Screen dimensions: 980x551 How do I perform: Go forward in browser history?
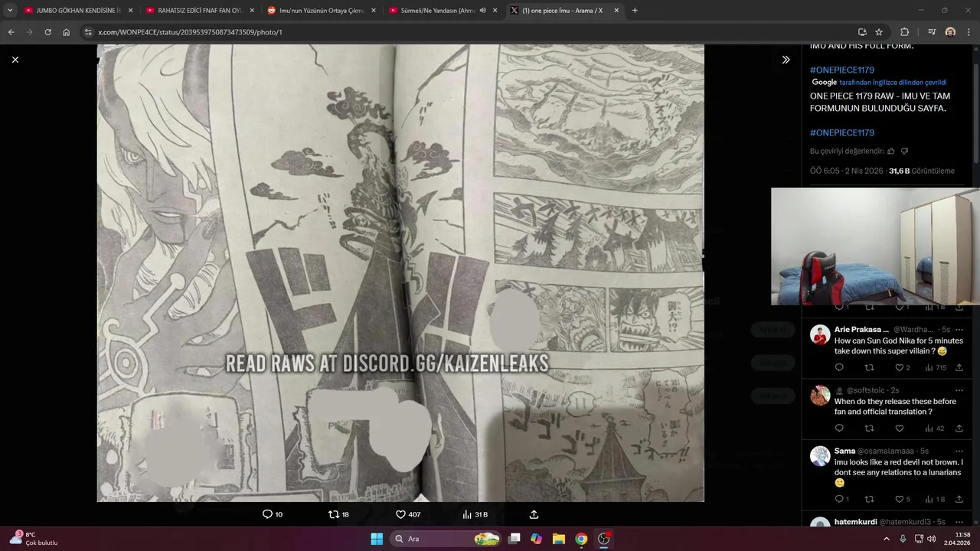pos(30,32)
